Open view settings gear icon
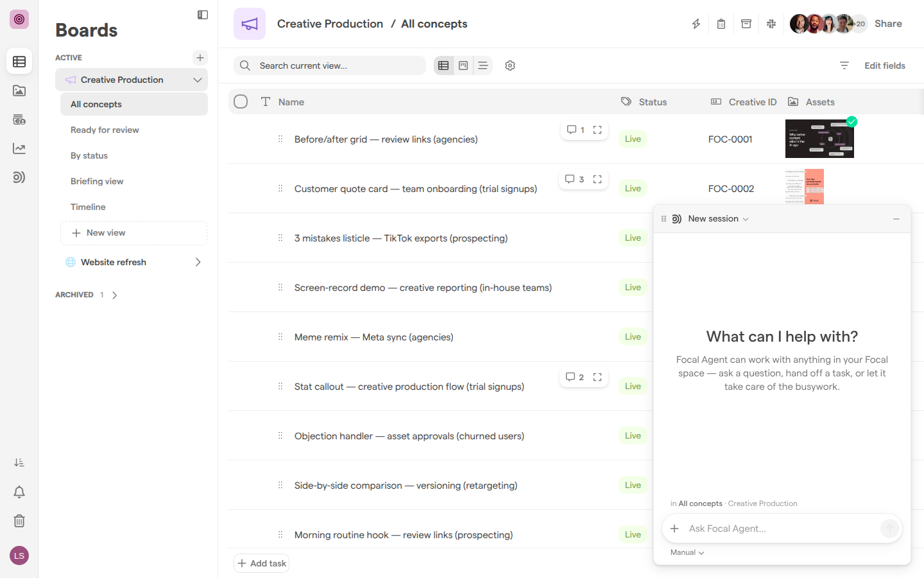This screenshot has height=578, width=924. (x=510, y=66)
